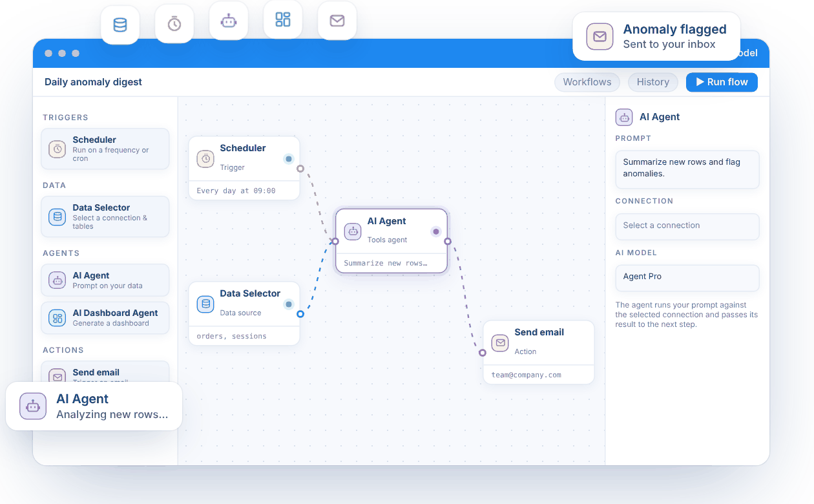814x504 pixels.
Task: Click the input port of the AI Agent node
Action: 335,242
